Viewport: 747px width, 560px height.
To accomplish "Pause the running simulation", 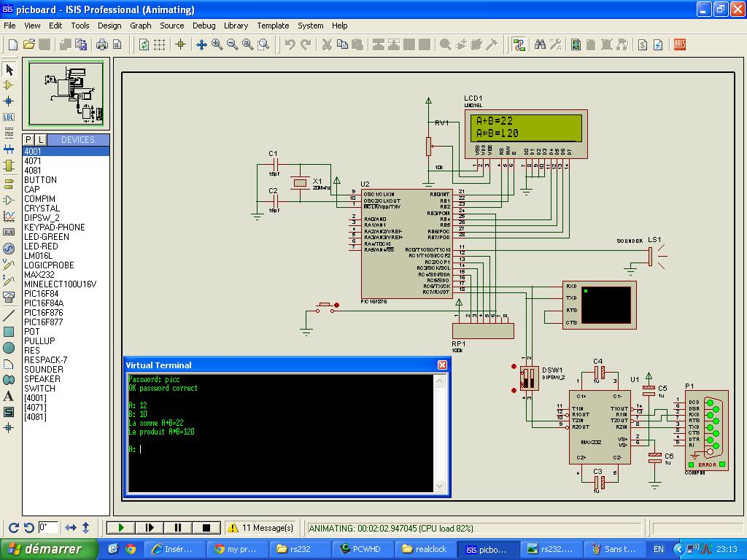I will tap(178, 528).
